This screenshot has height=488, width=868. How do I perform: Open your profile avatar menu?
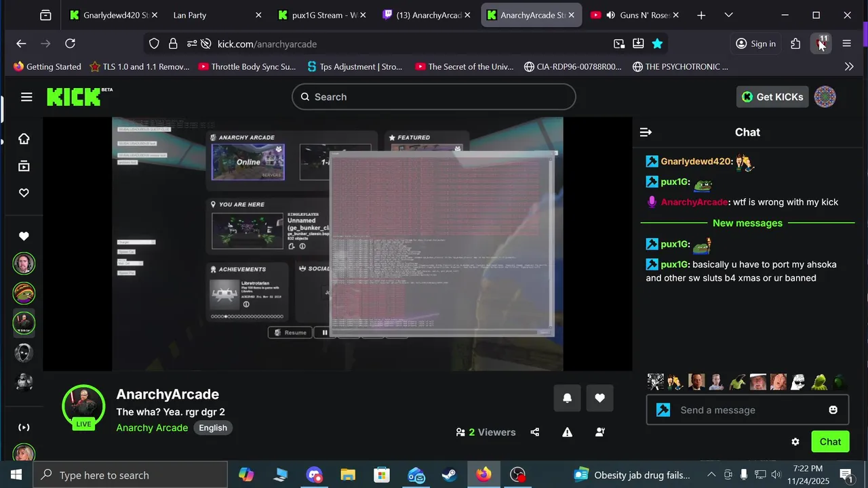pyautogui.click(x=825, y=97)
